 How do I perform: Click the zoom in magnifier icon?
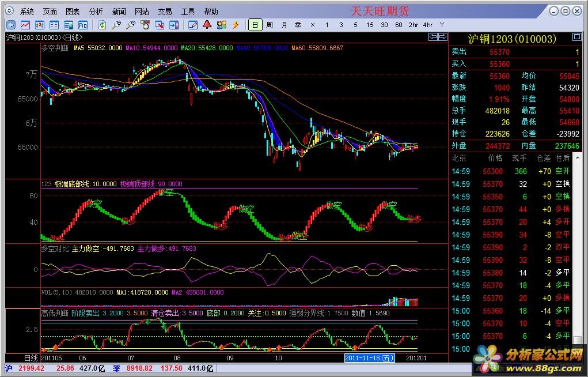pos(116,25)
